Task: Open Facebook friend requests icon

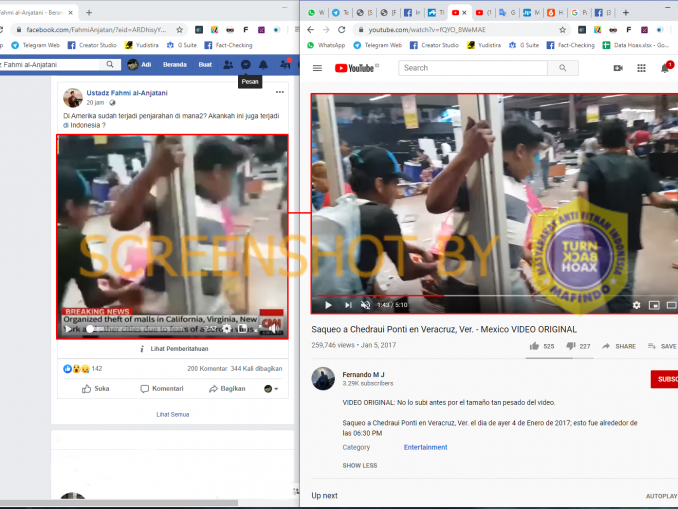Action: tap(228, 65)
